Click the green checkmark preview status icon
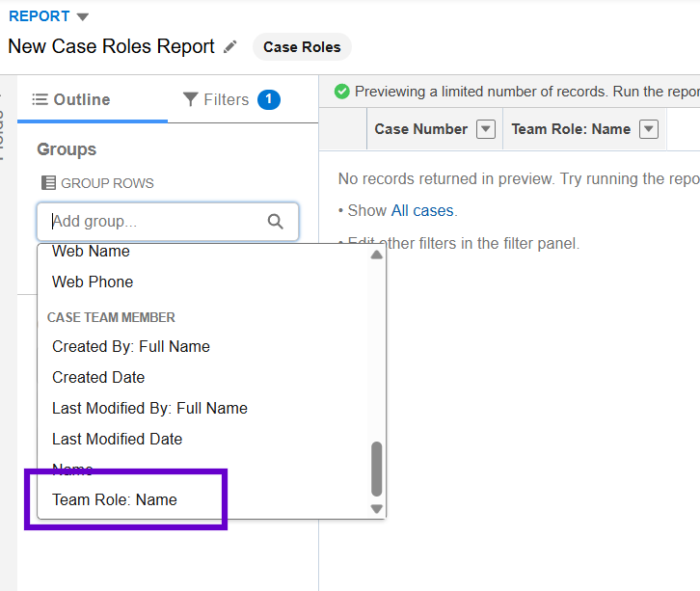 341,92
